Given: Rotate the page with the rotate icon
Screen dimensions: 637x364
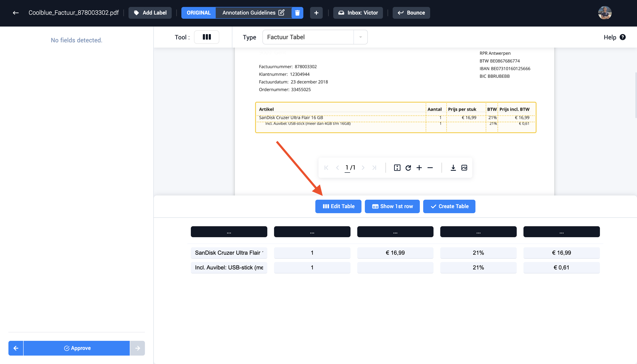Looking at the screenshot, I should point(408,168).
